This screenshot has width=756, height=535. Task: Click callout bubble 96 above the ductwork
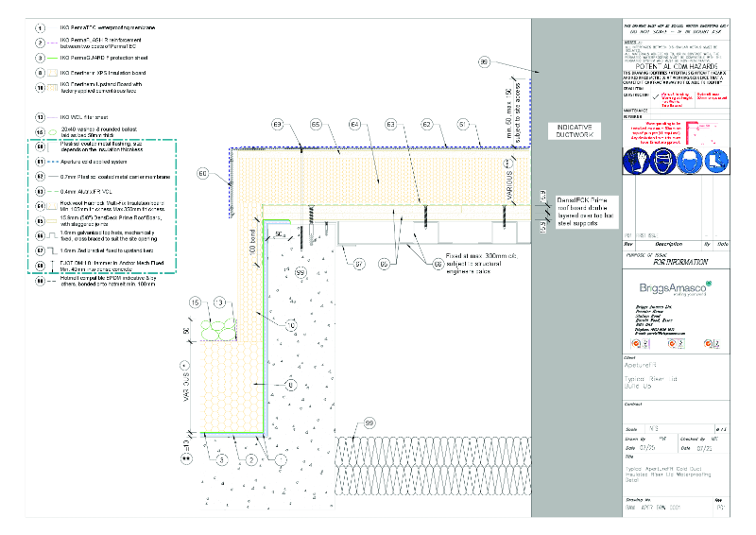pyautogui.click(x=484, y=63)
